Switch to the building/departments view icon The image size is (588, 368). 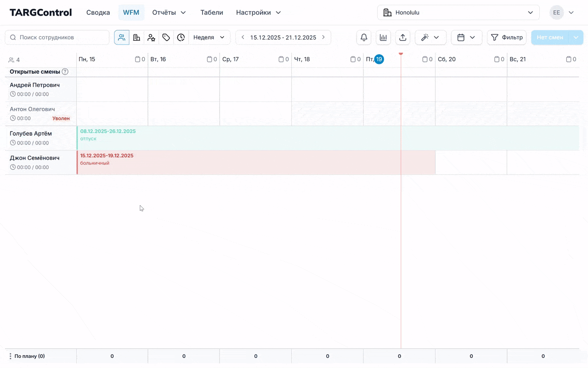pos(136,37)
